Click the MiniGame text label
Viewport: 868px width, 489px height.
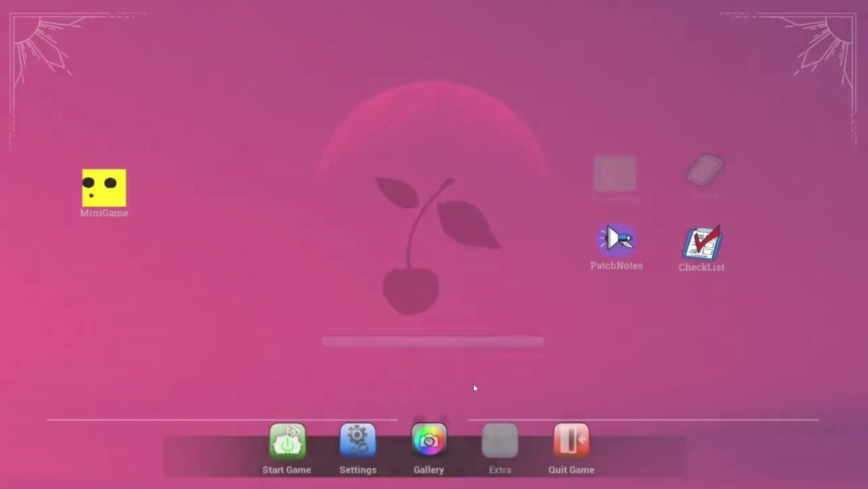pos(104,213)
